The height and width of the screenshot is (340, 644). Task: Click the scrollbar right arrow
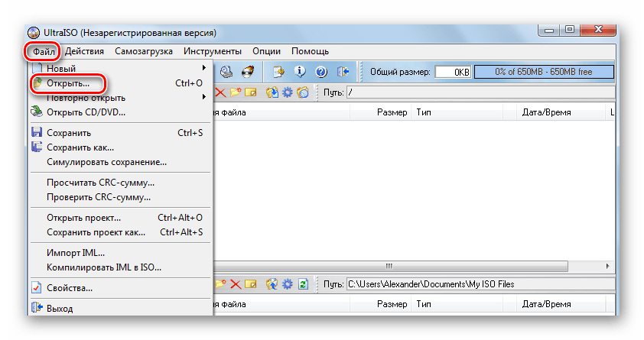(607, 266)
